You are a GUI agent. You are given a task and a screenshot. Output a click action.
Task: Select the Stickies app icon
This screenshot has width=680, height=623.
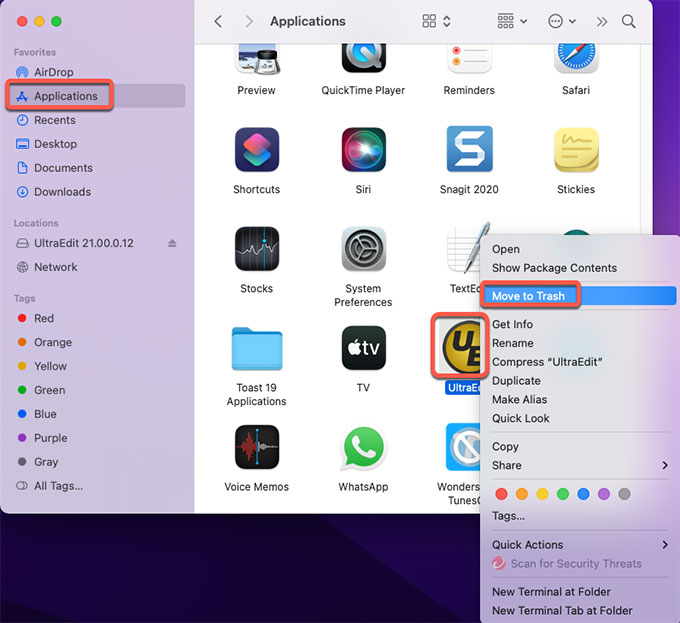[x=576, y=150]
